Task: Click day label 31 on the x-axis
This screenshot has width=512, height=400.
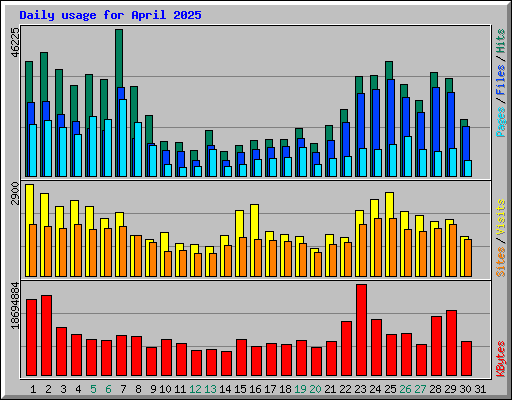Action: [480, 389]
